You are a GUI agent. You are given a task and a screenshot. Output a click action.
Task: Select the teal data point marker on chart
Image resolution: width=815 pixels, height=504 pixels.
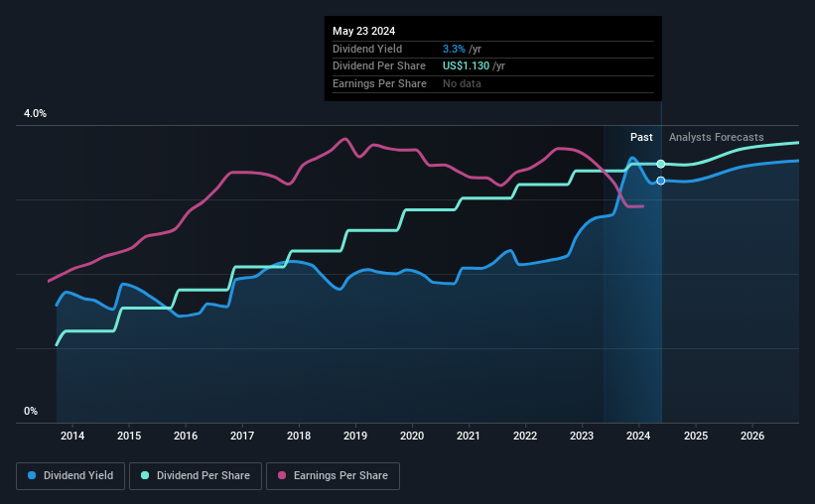[660, 164]
